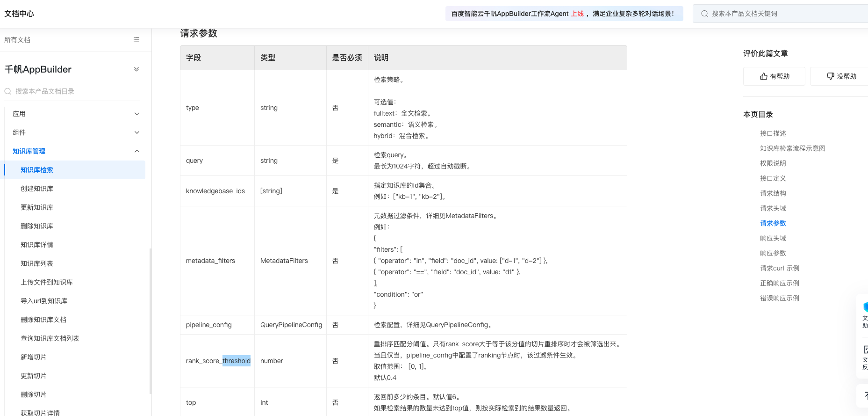Jump to 请求curl 示例 in page contents
868x416 pixels.
[x=780, y=268]
